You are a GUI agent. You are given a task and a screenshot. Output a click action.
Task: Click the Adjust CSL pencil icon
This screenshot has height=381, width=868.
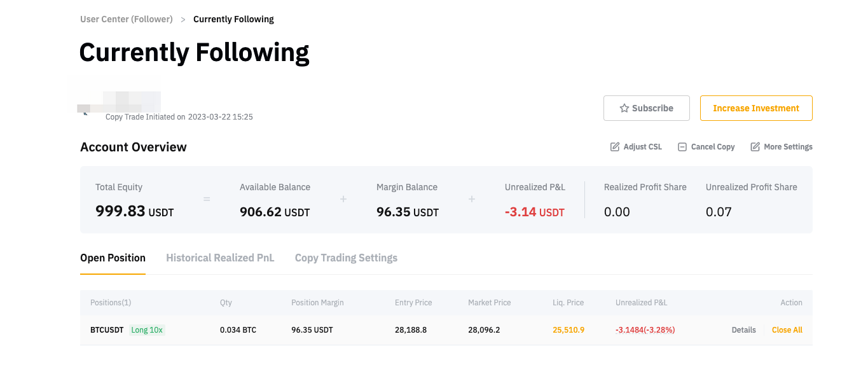(615, 147)
